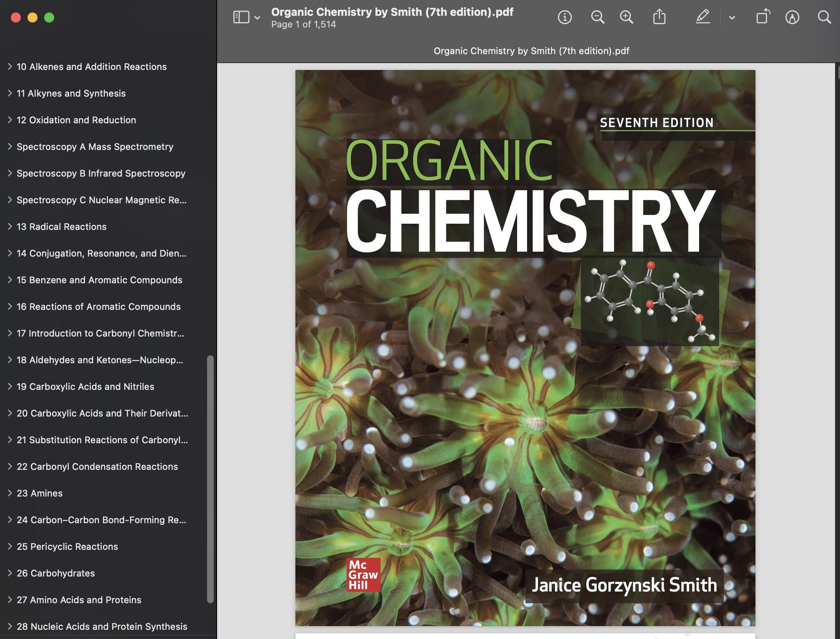Expand Spectroscopy C Nuclear Magnetic section
This screenshot has height=639, width=840.
pos(9,200)
